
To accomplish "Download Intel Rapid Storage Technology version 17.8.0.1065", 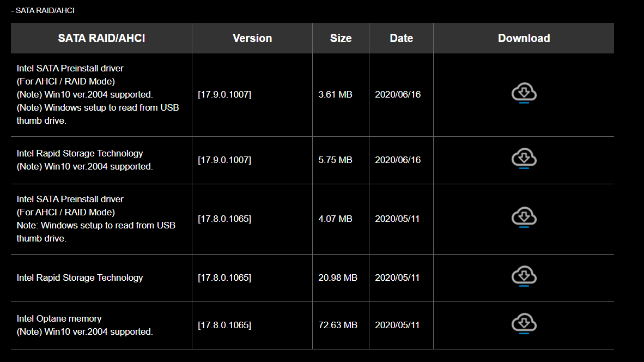I will 524,276.
